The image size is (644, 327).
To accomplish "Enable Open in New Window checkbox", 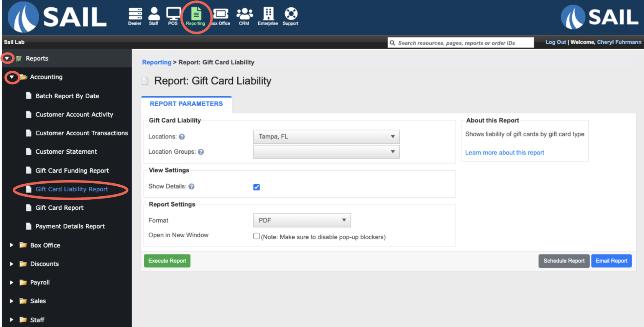I will pos(256,236).
